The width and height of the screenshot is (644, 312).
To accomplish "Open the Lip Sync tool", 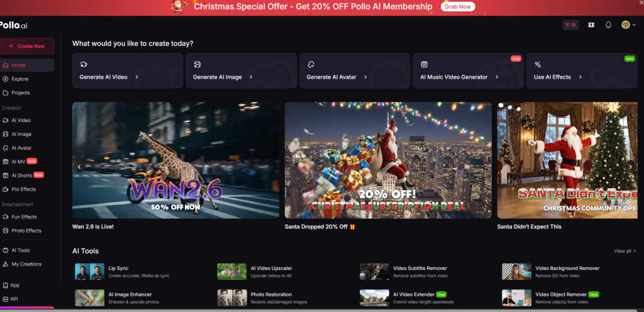I will [123, 272].
